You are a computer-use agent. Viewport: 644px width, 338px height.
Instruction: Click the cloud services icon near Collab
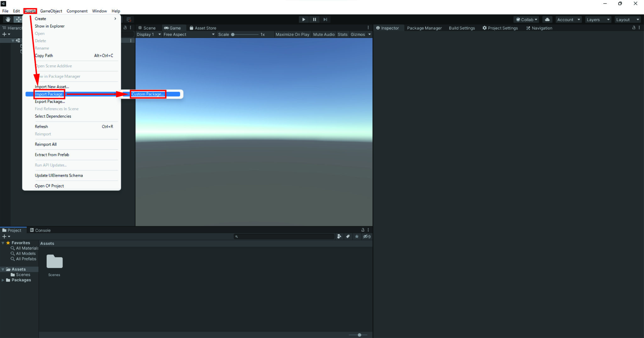click(x=547, y=19)
